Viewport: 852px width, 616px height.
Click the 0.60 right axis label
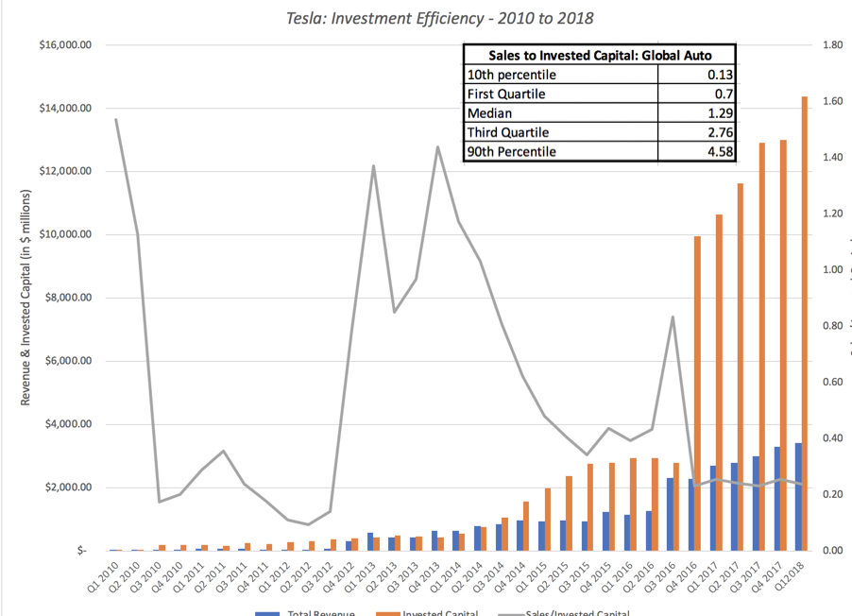[832, 383]
